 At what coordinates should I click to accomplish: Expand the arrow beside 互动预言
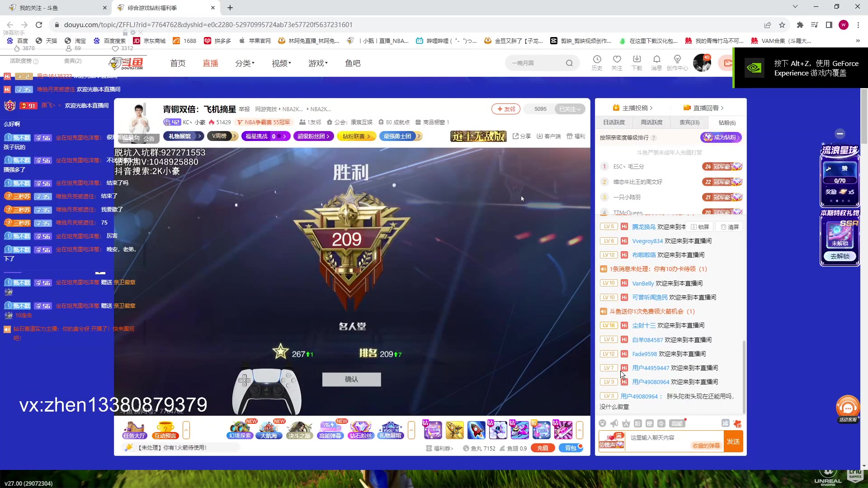point(186,430)
